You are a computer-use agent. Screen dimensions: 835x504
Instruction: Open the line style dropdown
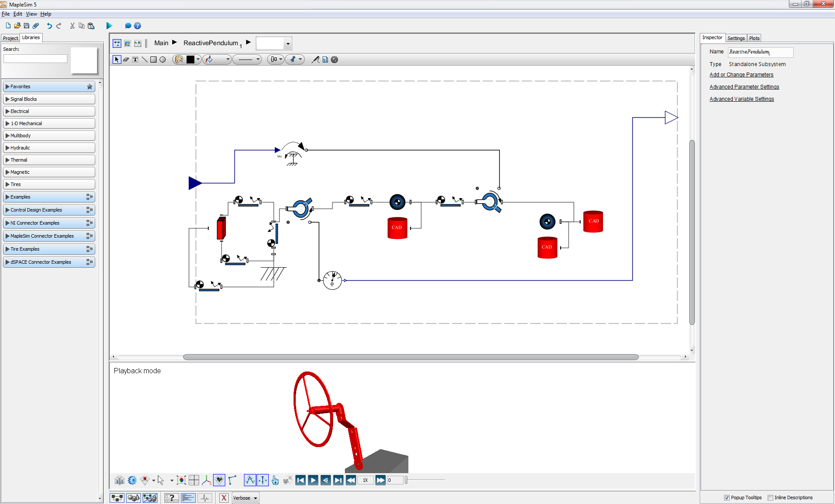tap(247, 60)
